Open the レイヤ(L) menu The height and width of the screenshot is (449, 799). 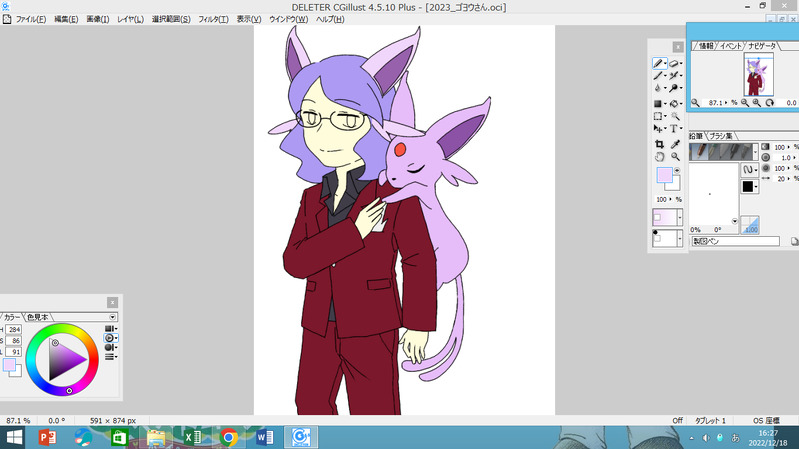[130, 19]
